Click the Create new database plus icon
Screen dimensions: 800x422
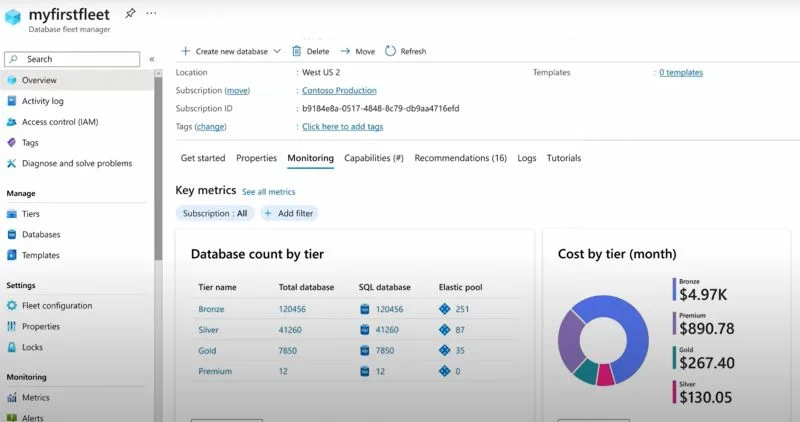point(186,51)
